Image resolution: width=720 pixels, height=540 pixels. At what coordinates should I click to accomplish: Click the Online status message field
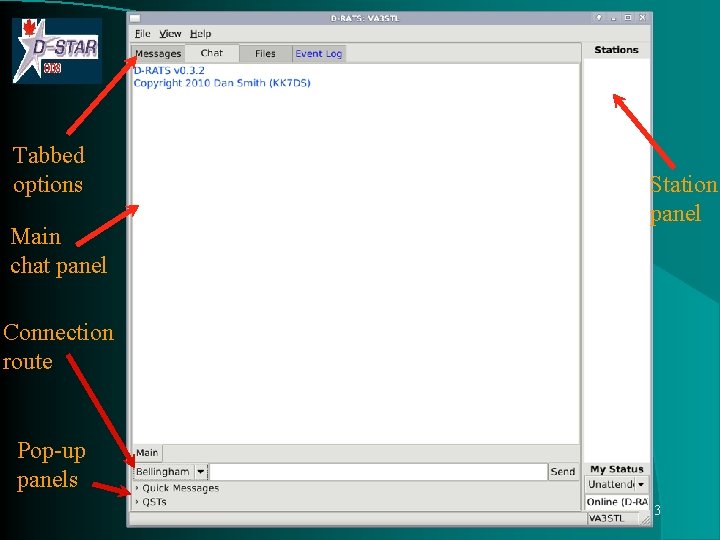click(x=617, y=502)
